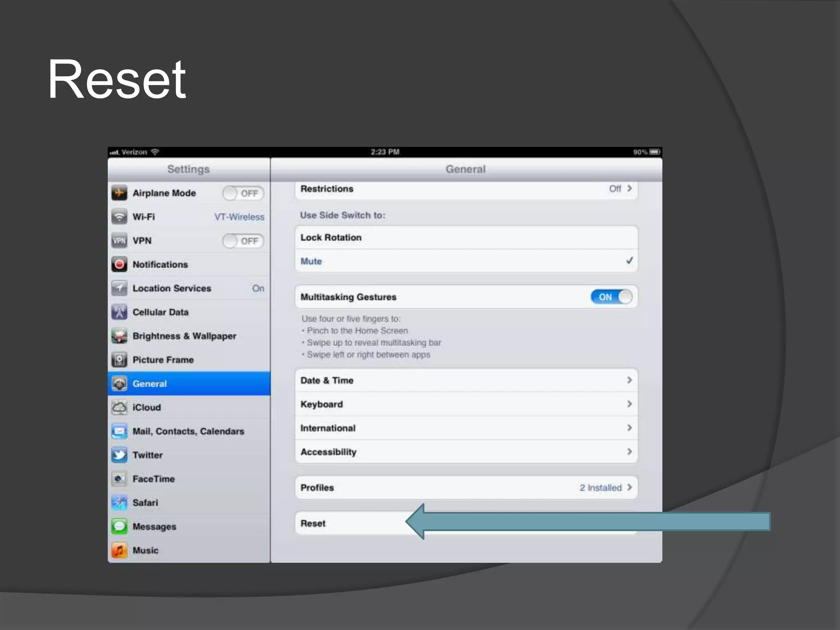Expand Profiles 2 Installed chevron
This screenshot has height=630, width=840.
click(x=629, y=487)
